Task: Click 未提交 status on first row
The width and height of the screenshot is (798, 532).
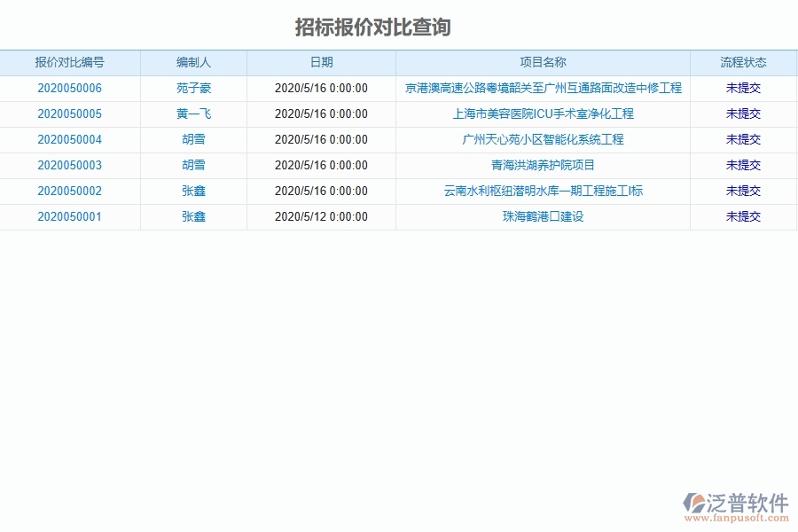Action: tap(744, 88)
